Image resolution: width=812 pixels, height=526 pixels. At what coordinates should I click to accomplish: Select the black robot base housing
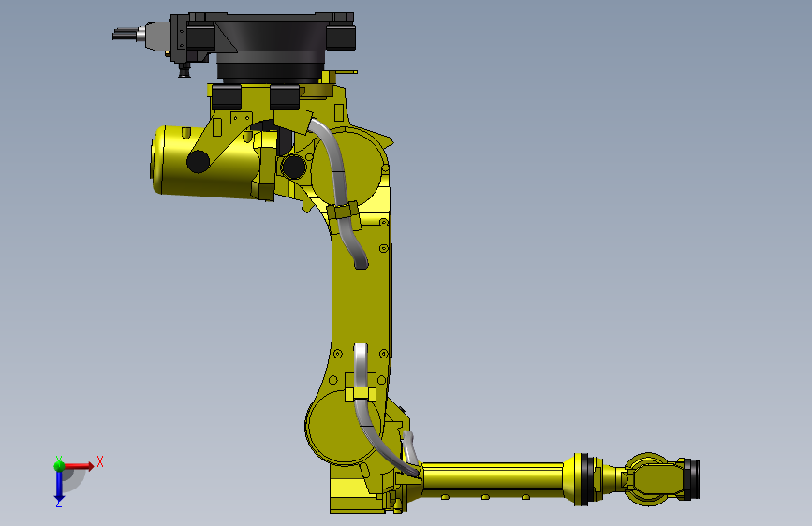click(270, 47)
